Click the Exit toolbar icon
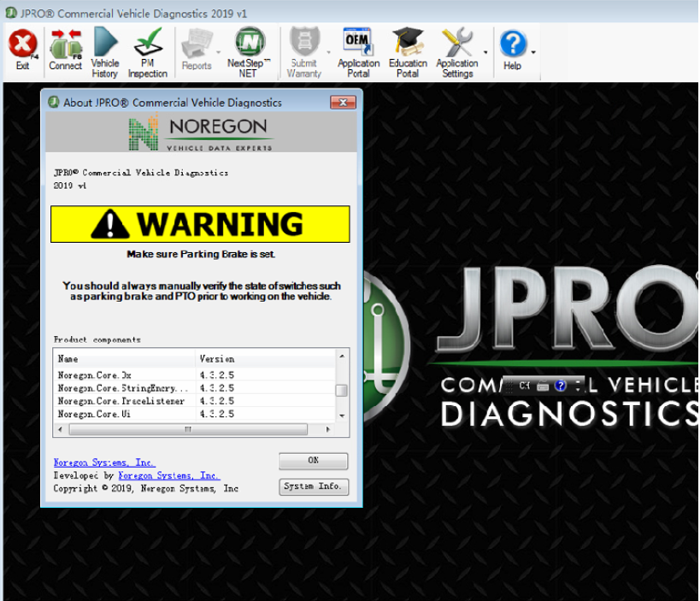 (x=23, y=50)
